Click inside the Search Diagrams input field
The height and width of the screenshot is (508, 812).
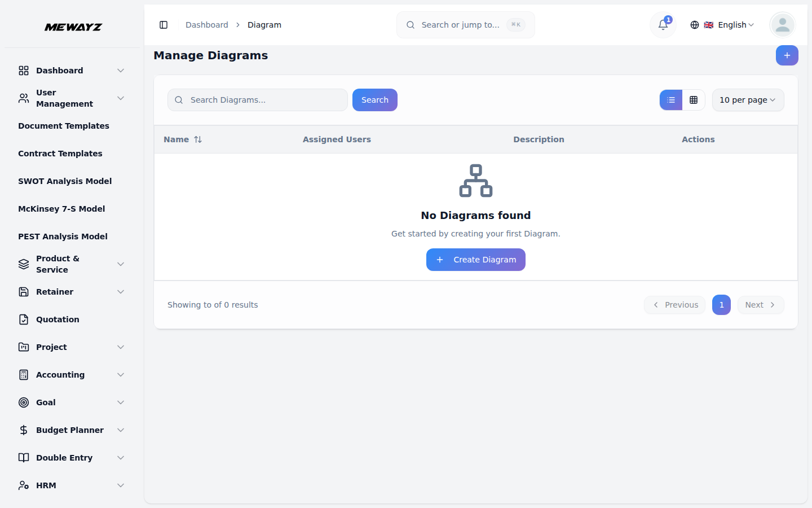point(257,100)
